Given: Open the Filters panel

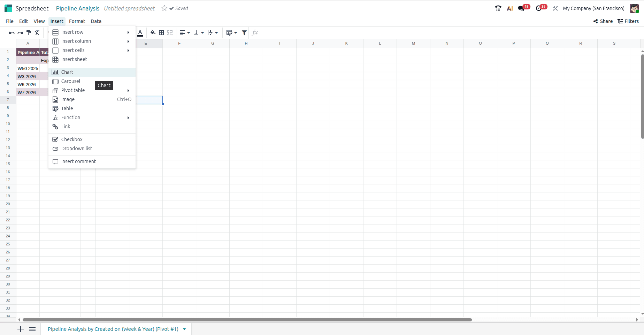Looking at the screenshot, I should click(x=628, y=21).
